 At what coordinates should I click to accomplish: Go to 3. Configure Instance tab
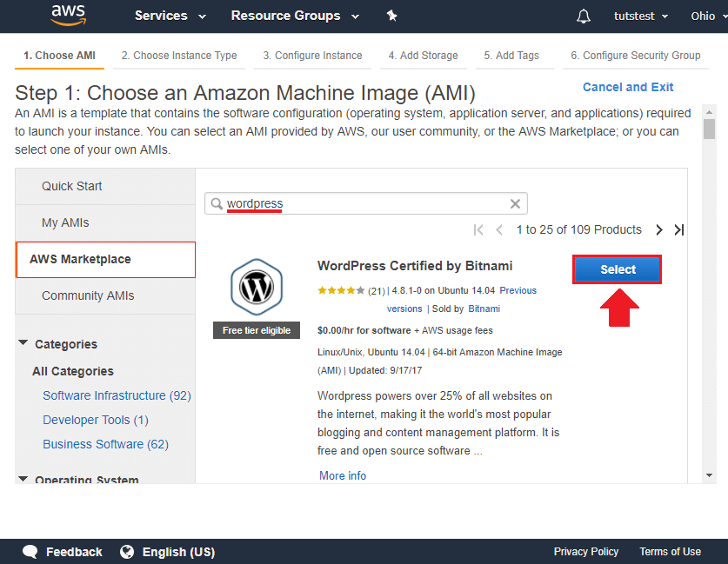[x=312, y=56]
